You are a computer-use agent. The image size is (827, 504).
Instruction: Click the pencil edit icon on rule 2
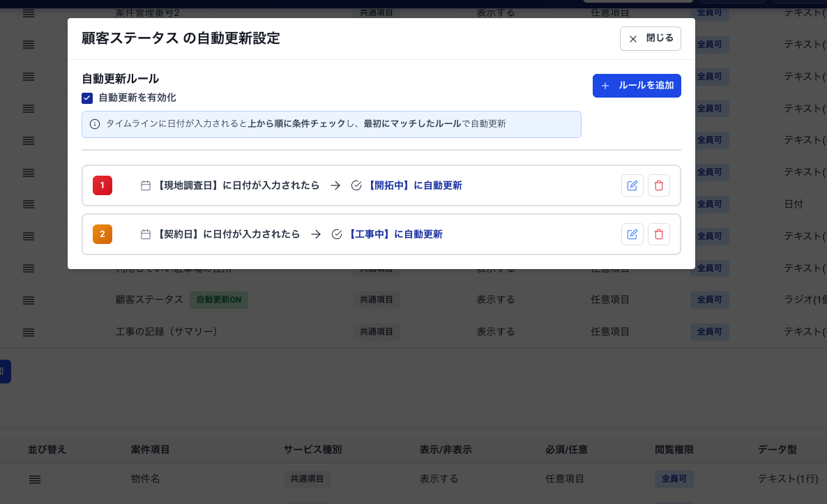coord(632,234)
